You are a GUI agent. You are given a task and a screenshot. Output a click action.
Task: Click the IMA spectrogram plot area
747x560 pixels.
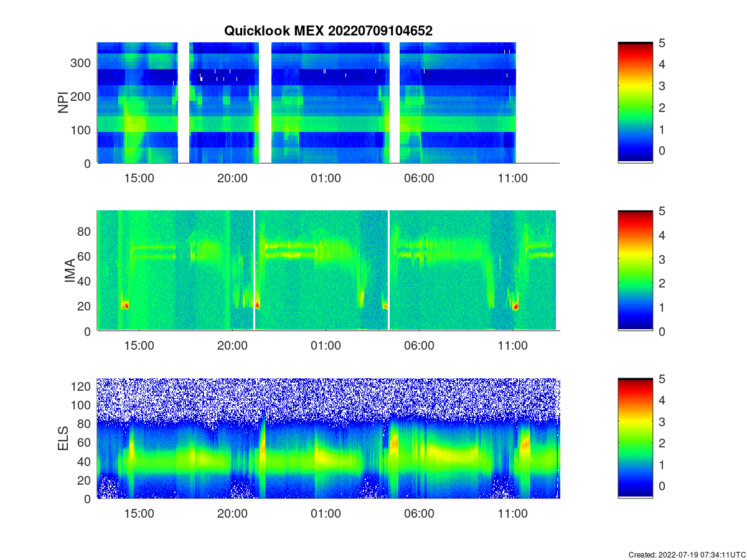click(328, 271)
